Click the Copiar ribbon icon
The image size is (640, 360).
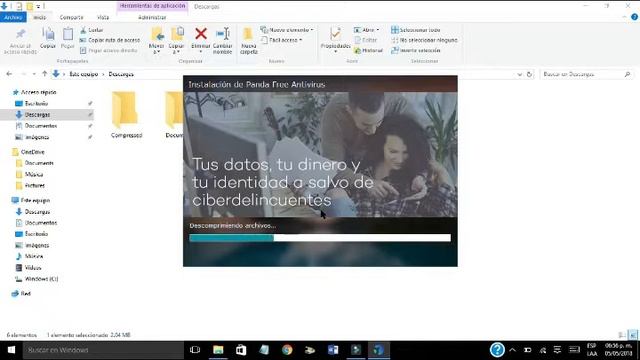click(48, 35)
